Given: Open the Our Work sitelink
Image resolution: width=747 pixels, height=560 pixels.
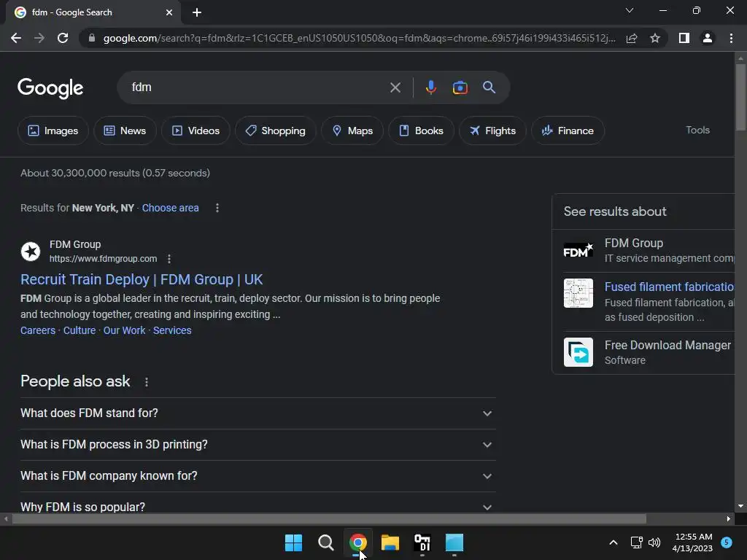Looking at the screenshot, I should 124,330.
